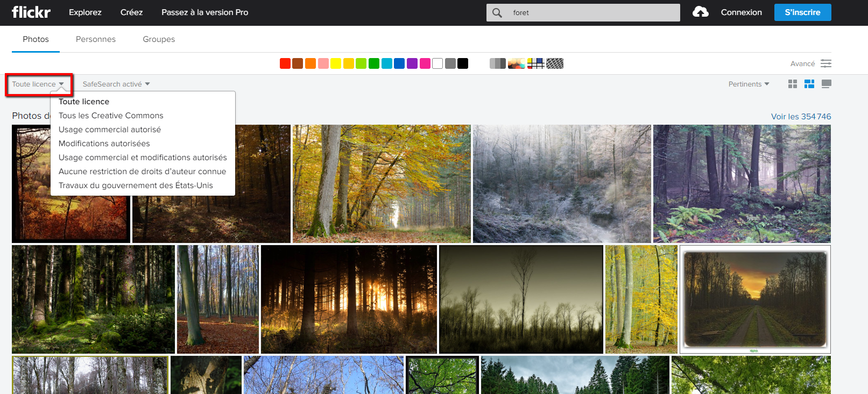This screenshot has width=868, height=394.
Task: Select the justified layout view icon
Action: [809, 84]
